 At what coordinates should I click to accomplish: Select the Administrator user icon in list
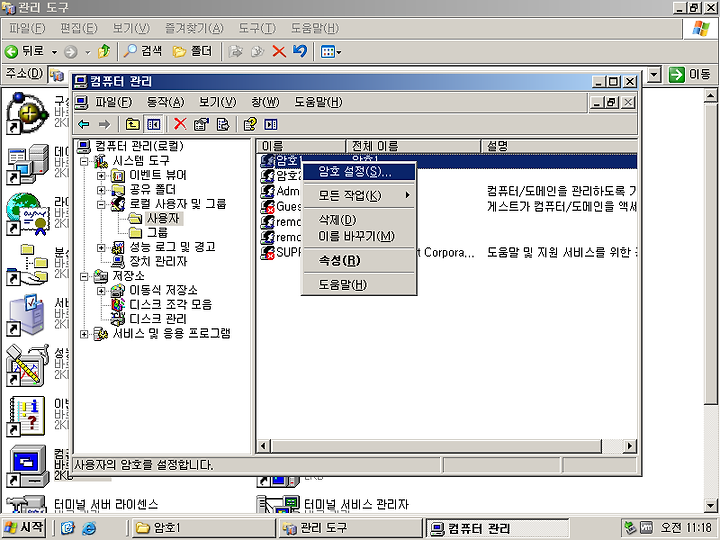267,191
